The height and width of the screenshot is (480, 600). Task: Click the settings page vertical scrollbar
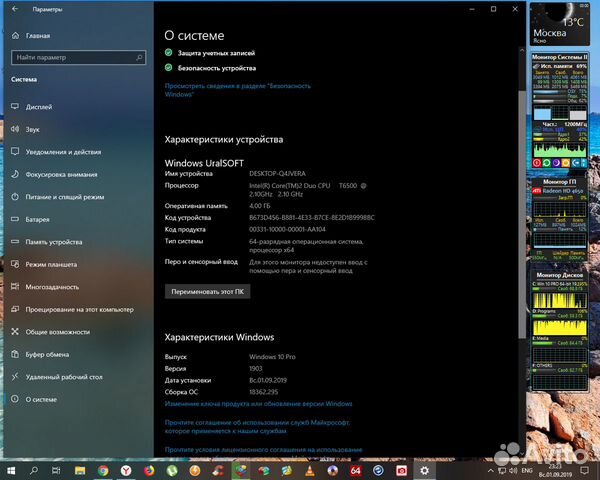click(x=522, y=214)
